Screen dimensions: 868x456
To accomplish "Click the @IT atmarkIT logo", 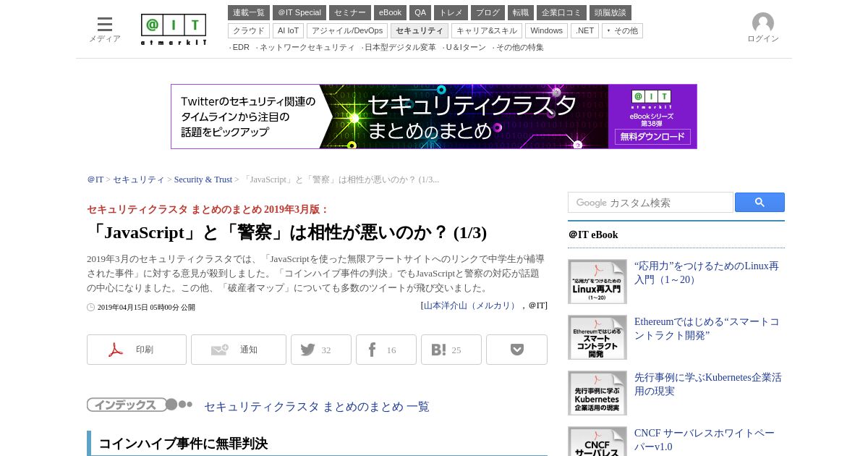I will [x=174, y=30].
